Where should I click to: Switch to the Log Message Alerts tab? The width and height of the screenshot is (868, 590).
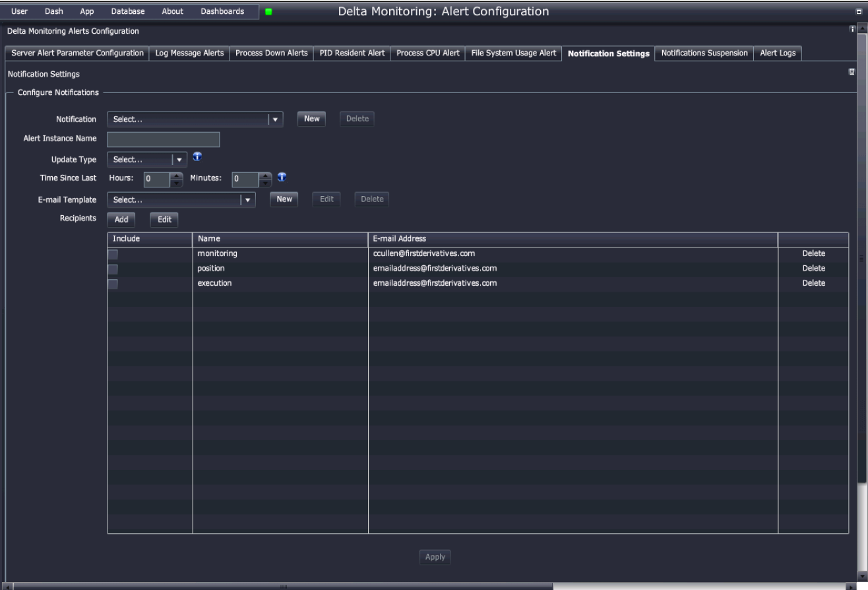pos(189,53)
